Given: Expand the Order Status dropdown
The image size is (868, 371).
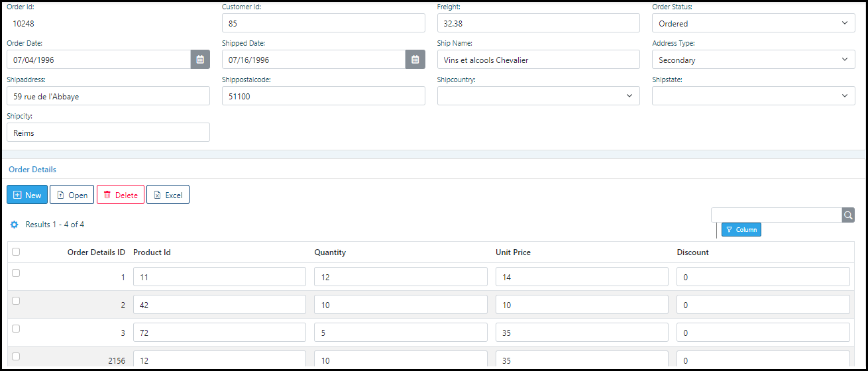Looking at the screenshot, I should pos(753,23).
